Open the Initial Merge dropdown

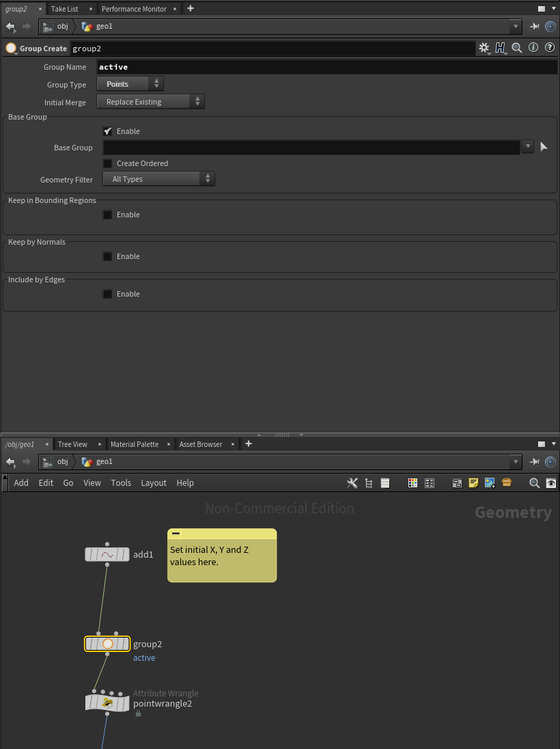150,102
